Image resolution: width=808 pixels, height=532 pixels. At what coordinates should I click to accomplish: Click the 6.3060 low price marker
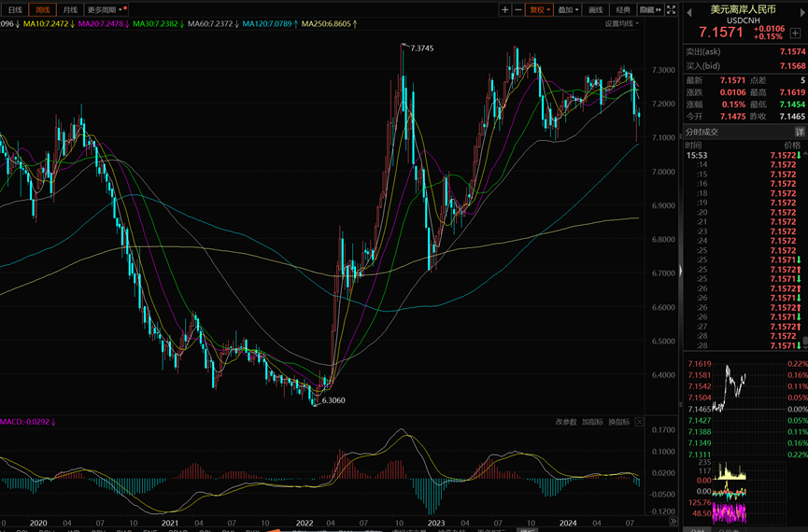333,400
